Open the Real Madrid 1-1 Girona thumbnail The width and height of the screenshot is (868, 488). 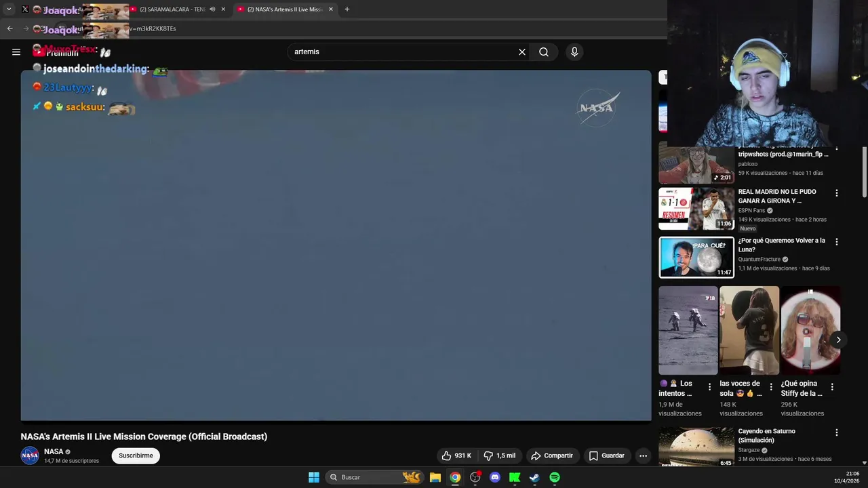(696, 209)
